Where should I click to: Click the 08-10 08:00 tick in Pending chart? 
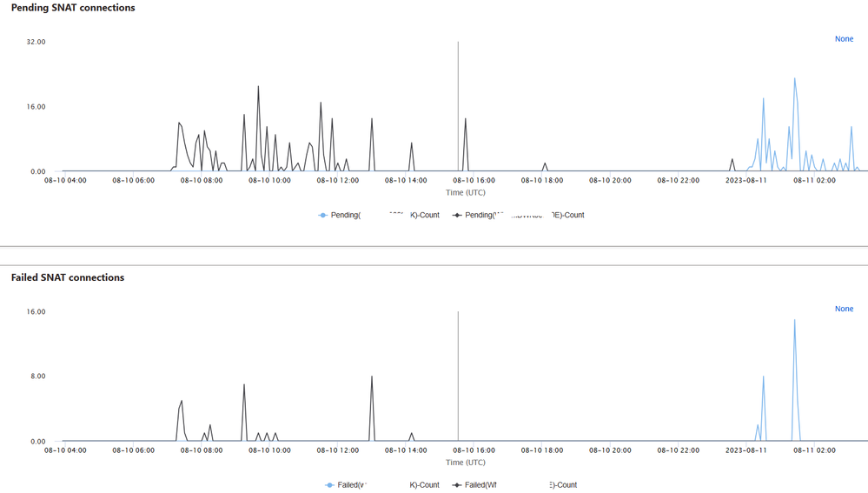202,180
